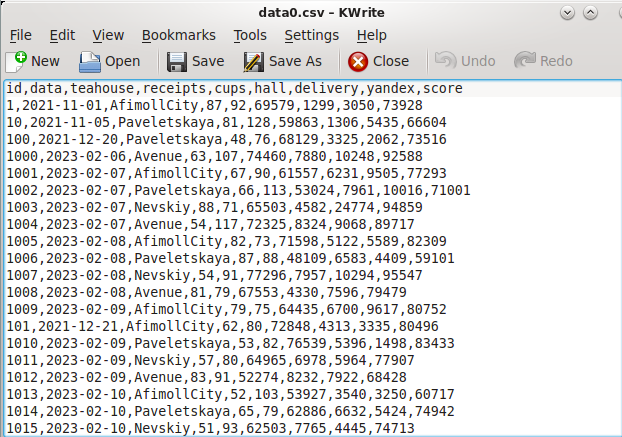Click the Save floppy disk icon

click(x=177, y=62)
